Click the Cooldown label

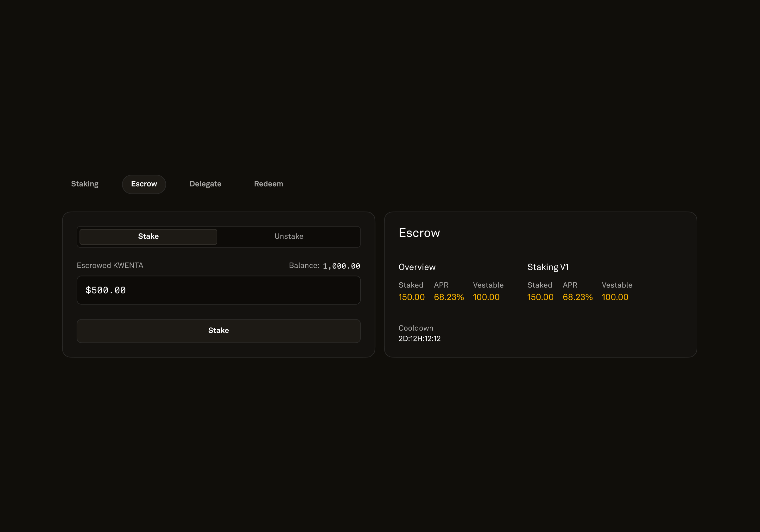point(416,328)
